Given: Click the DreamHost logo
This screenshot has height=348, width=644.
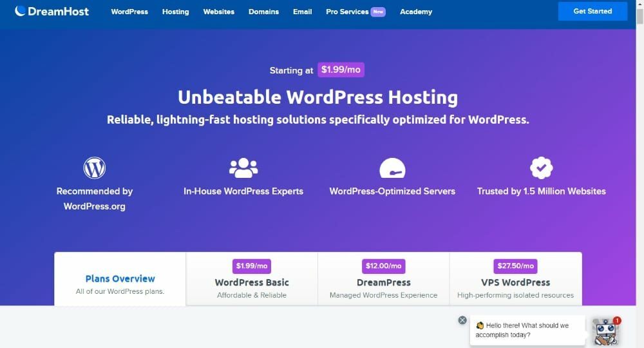Looking at the screenshot, I should coord(52,12).
